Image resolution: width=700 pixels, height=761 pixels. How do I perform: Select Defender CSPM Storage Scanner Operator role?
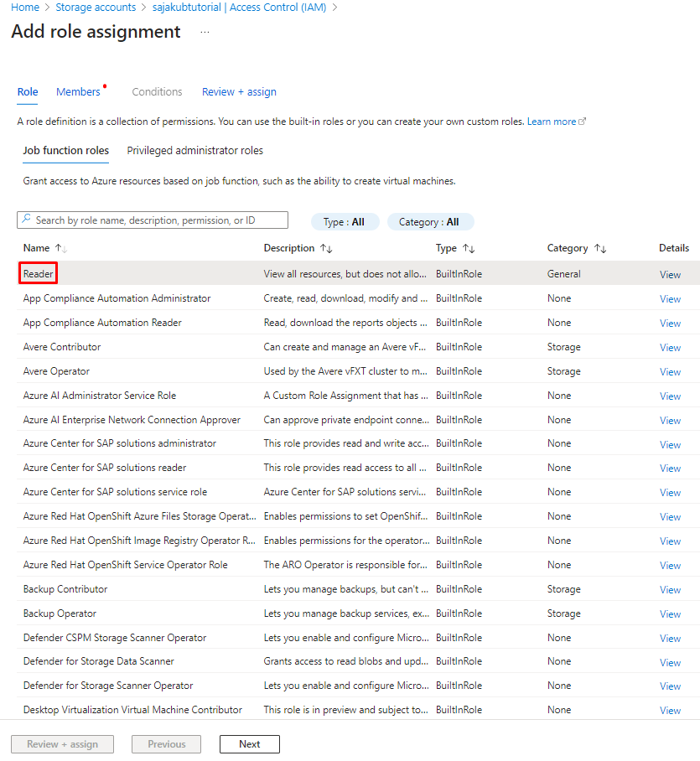point(115,638)
